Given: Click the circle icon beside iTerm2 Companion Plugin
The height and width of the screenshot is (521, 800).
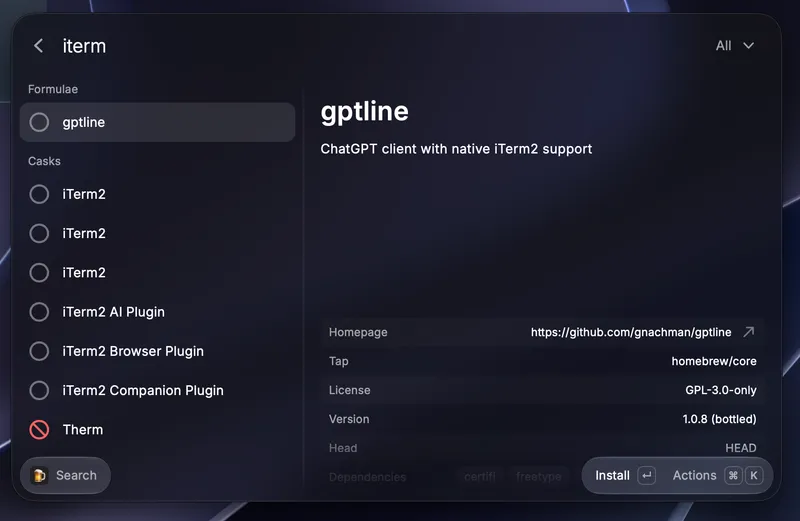Looking at the screenshot, I should 39,390.
